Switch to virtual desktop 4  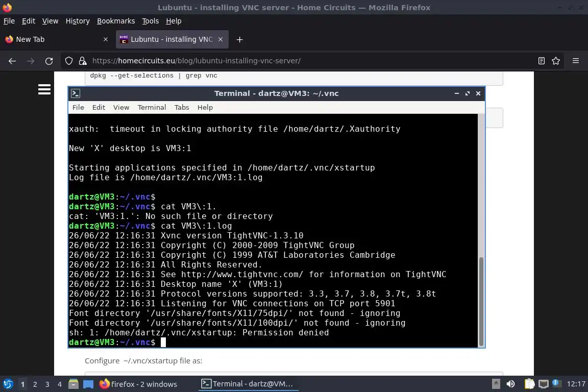60,384
